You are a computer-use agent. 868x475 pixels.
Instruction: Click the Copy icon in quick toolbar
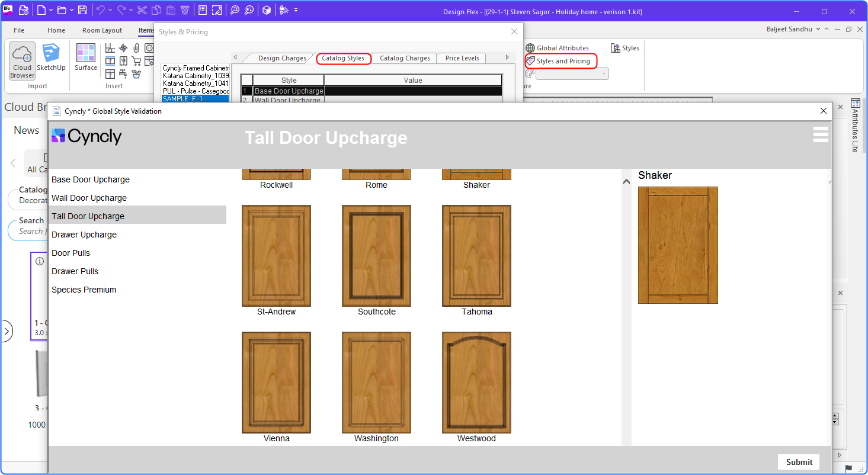pos(156,10)
